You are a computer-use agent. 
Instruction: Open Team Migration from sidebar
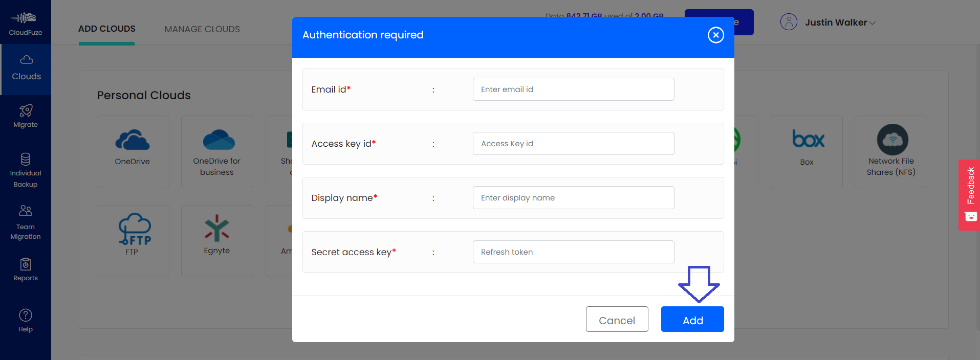click(26, 222)
